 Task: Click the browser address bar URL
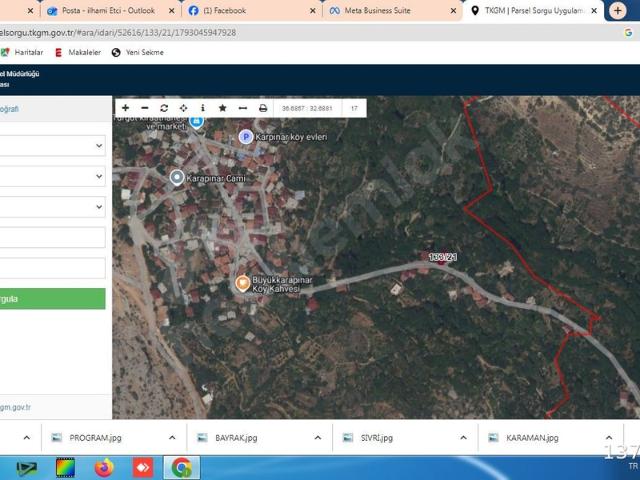pyautogui.click(x=118, y=33)
